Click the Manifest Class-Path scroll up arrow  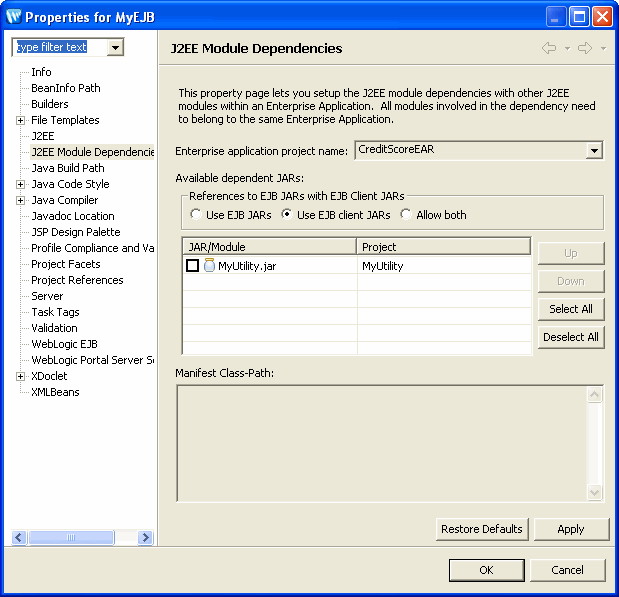click(x=595, y=394)
